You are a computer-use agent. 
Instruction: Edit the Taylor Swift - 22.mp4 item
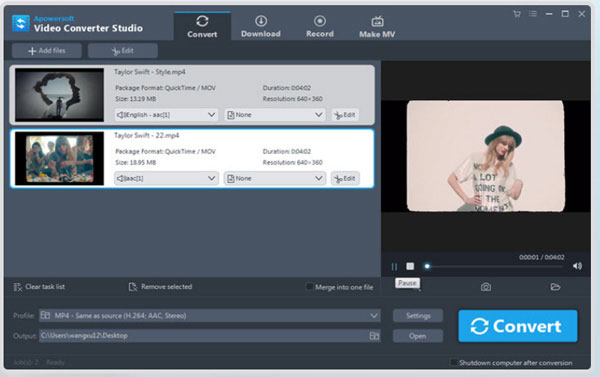345,178
